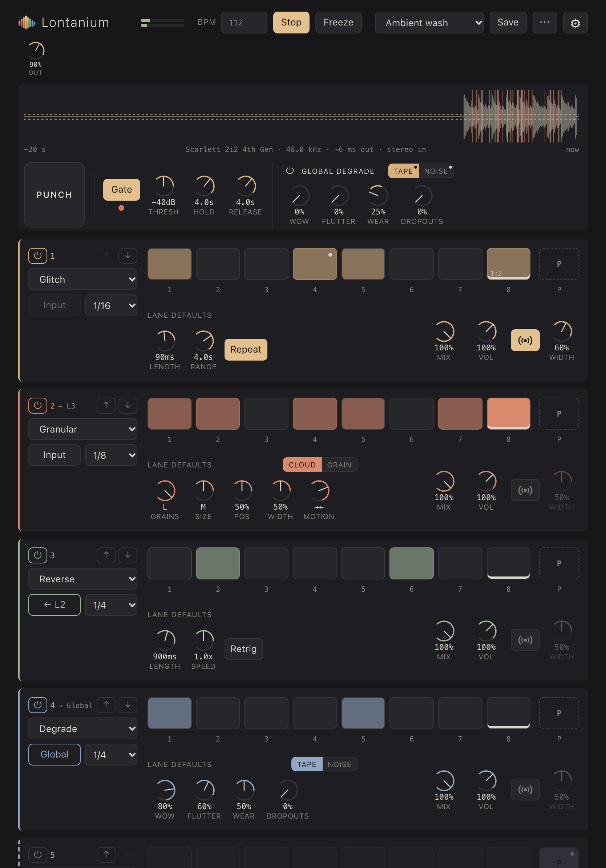Open the Glitch effect type dropdown

(83, 280)
